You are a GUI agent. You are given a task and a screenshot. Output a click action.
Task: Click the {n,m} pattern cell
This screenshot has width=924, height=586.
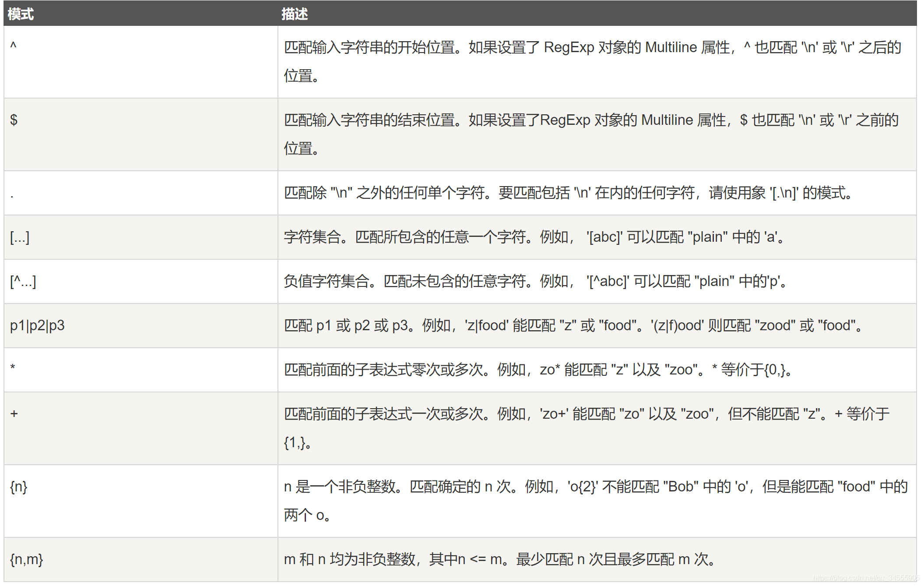click(x=26, y=559)
